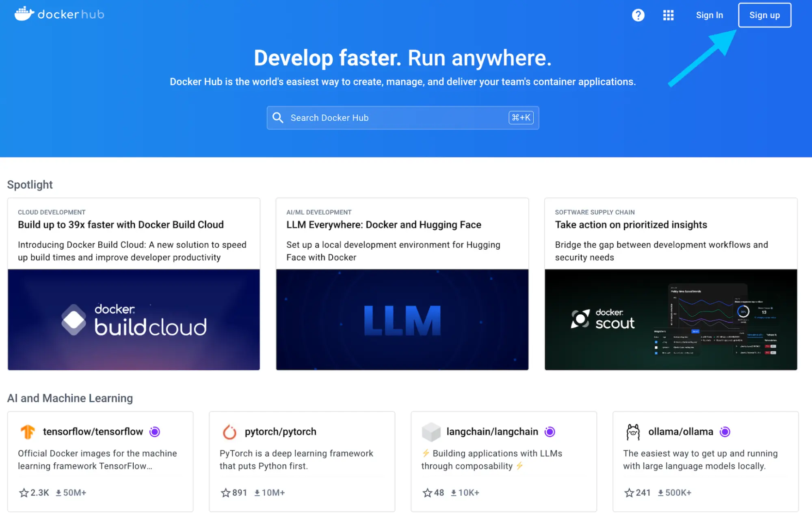This screenshot has width=812, height=518.
Task: Open the Sign up button
Action: point(764,15)
